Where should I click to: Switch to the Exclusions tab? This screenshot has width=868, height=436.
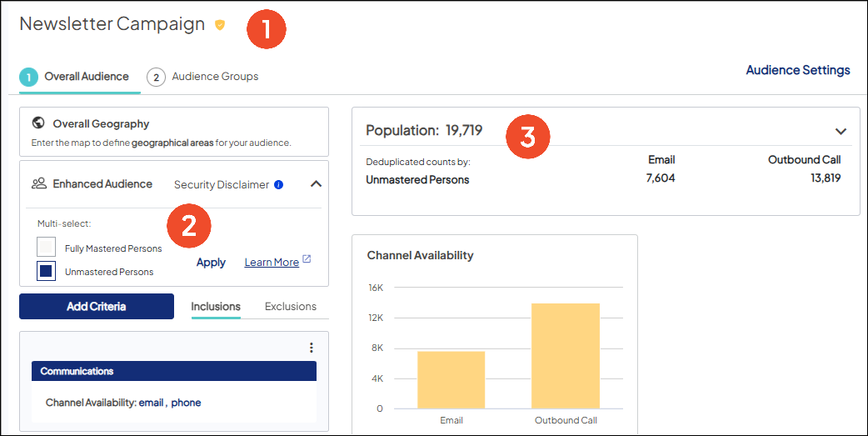tap(291, 306)
